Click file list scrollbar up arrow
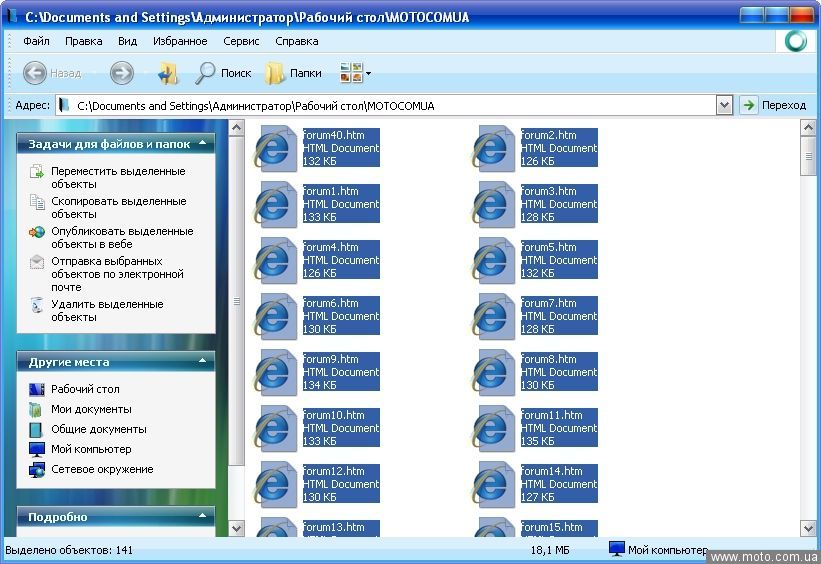Image resolution: width=821 pixels, height=564 pixels. point(808,127)
